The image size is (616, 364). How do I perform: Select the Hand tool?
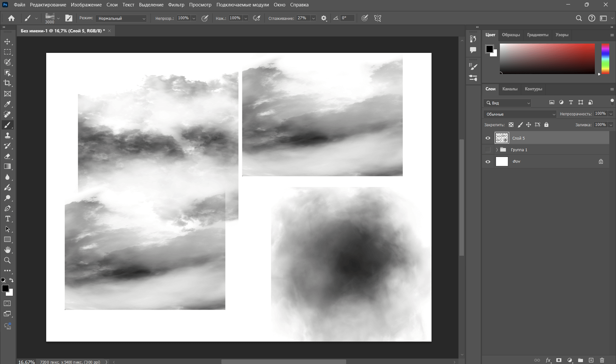pos(7,250)
